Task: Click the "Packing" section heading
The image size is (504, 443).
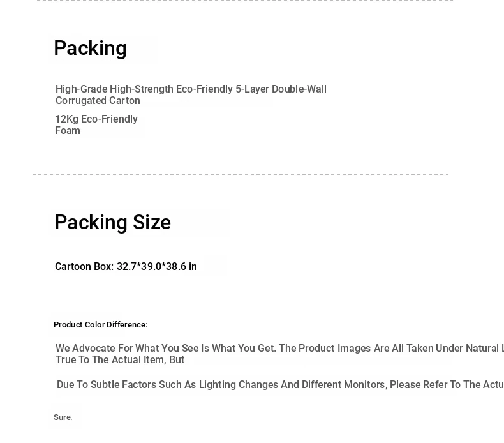Action: point(90,49)
